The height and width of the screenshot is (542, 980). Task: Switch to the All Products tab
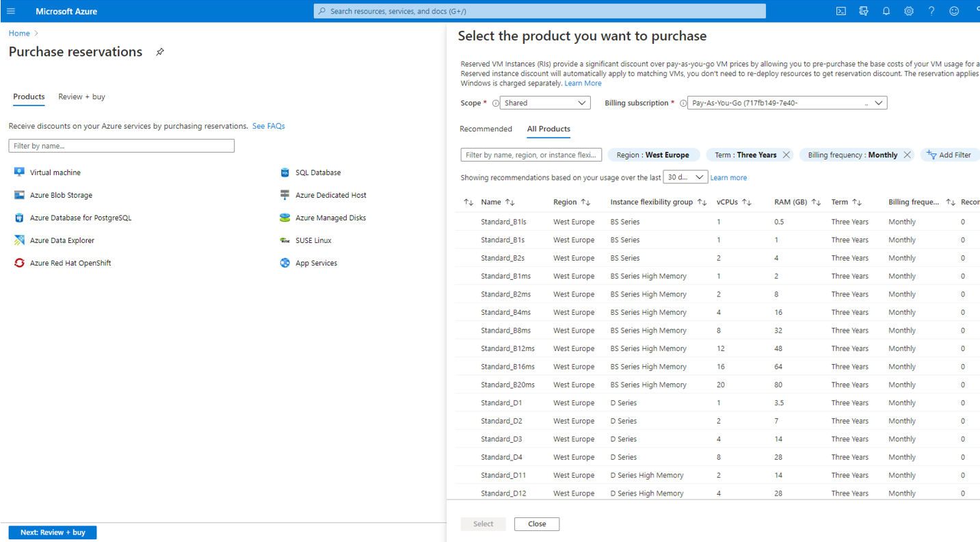tap(548, 129)
